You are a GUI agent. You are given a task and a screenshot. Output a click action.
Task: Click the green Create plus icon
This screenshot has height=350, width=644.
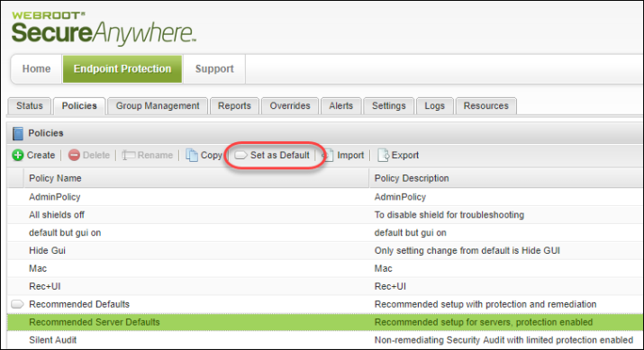pyautogui.click(x=18, y=155)
